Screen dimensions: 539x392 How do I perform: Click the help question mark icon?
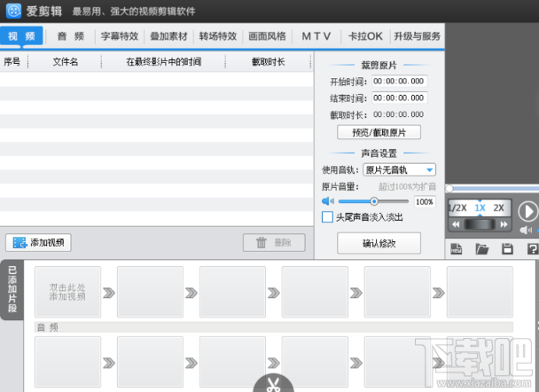coord(533,248)
